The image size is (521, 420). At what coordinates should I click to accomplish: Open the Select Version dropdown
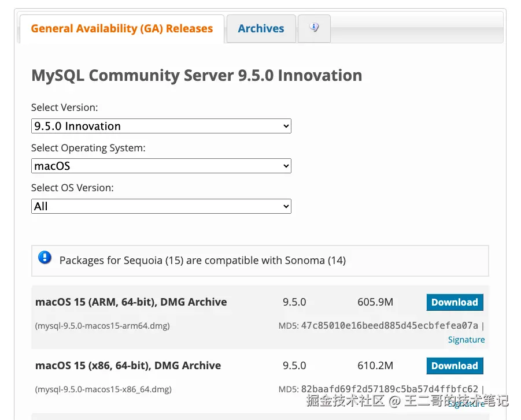click(161, 126)
